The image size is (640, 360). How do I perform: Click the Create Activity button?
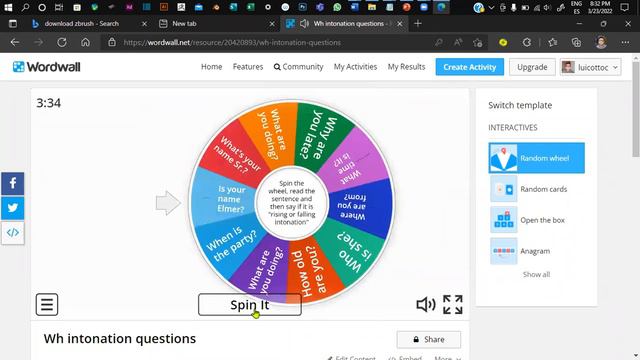point(469,67)
